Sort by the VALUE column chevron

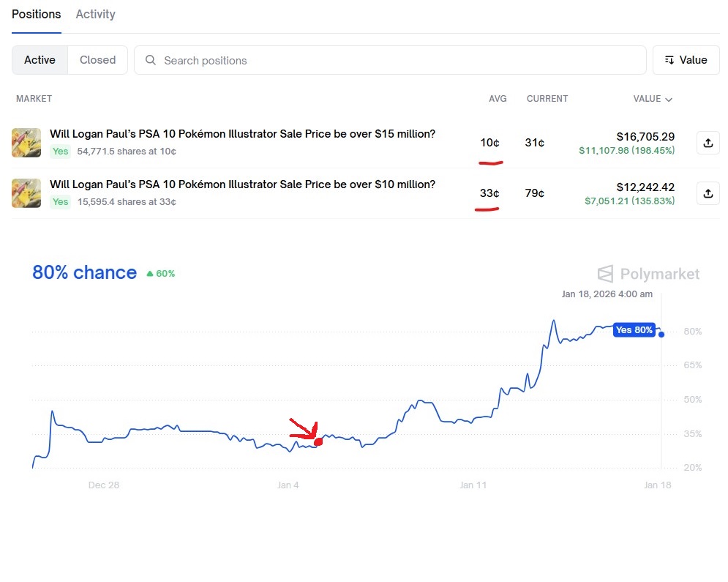tap(669, 99)
